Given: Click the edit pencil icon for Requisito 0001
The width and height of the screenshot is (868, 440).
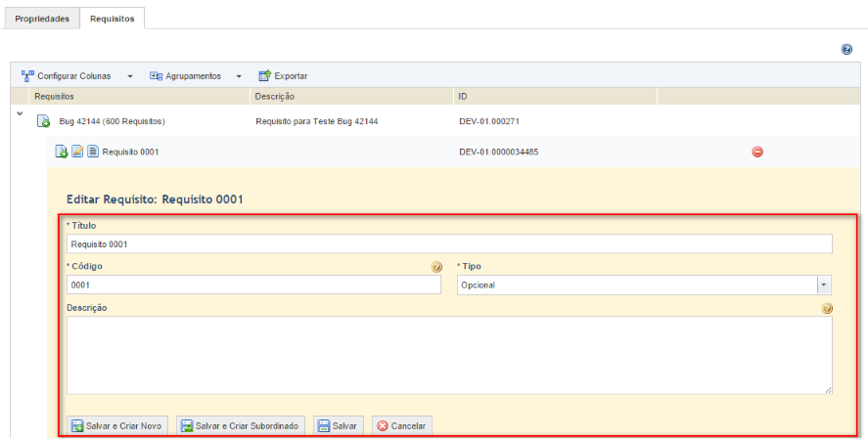Looking at the screenshot, I should 77,152.
